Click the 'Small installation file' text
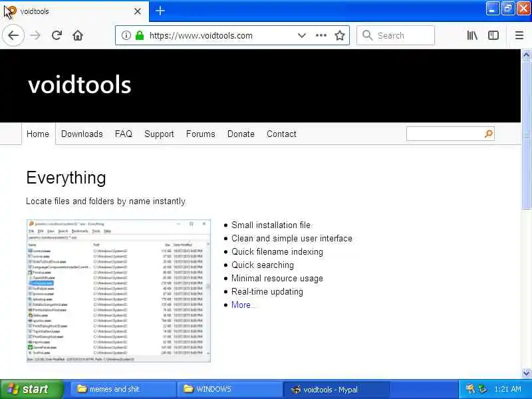 (x=271, y=225)
